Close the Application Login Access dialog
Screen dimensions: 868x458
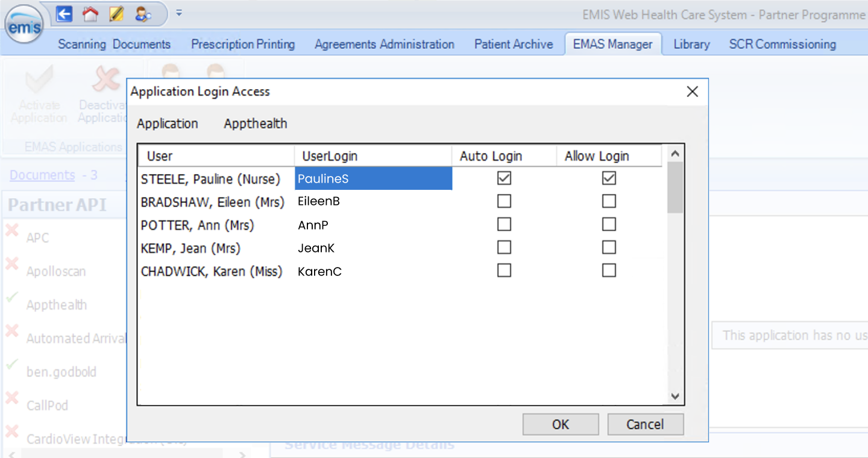pyautogui.click(x=693, y=92)
